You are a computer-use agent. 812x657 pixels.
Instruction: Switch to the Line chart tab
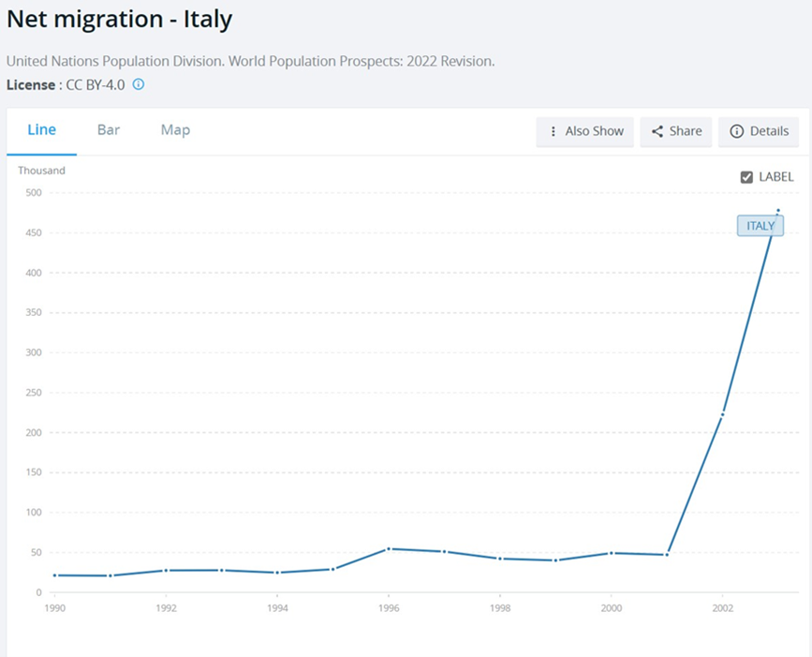click(x=41, y=130)
